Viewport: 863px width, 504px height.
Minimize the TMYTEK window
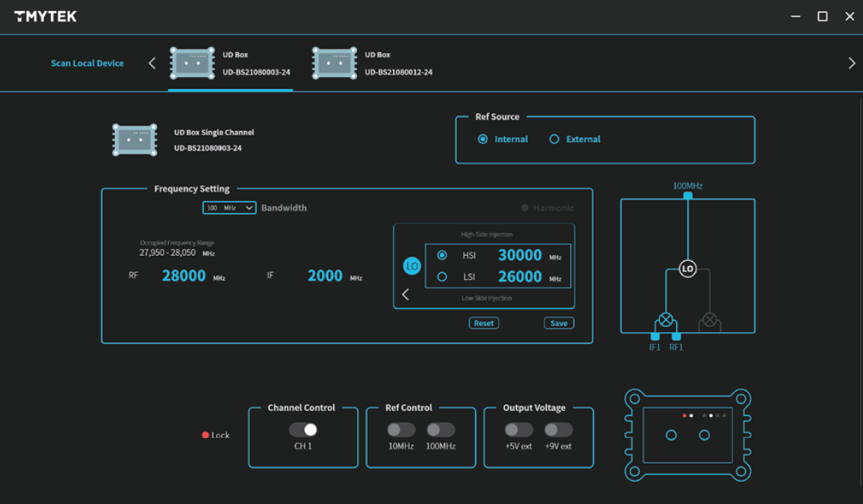pos(795,16)
